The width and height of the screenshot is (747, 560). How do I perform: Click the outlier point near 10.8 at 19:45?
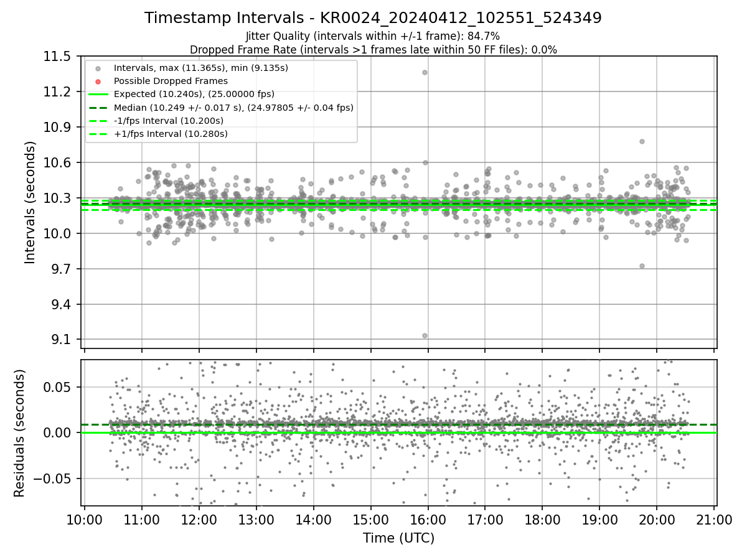[x=642, y=141]
